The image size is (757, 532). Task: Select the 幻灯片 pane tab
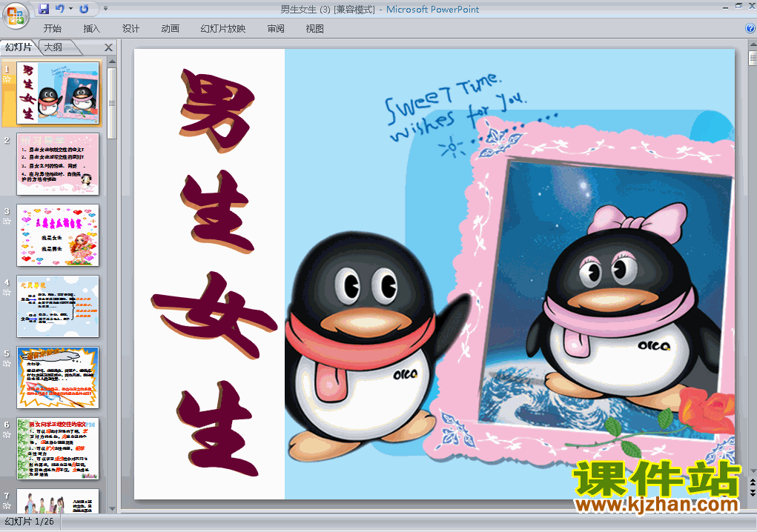19,47
